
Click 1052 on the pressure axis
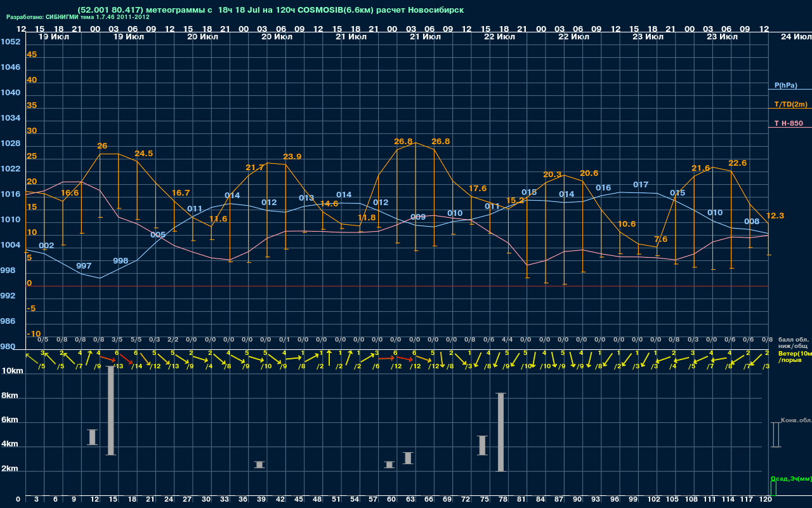[x=10, y=42]
